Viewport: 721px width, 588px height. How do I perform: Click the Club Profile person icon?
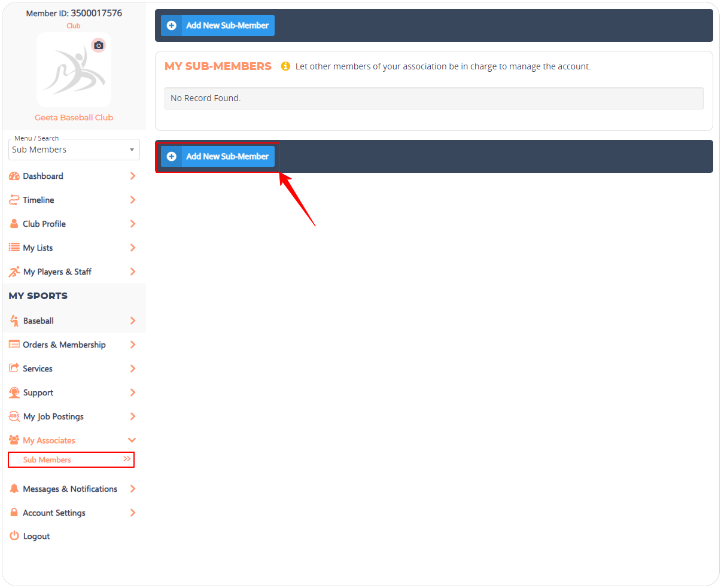click(14, 224)
